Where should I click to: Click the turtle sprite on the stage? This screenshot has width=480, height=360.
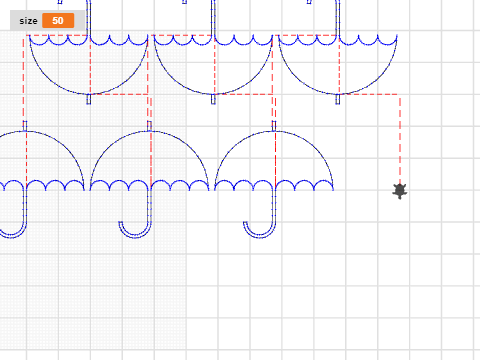400,191
